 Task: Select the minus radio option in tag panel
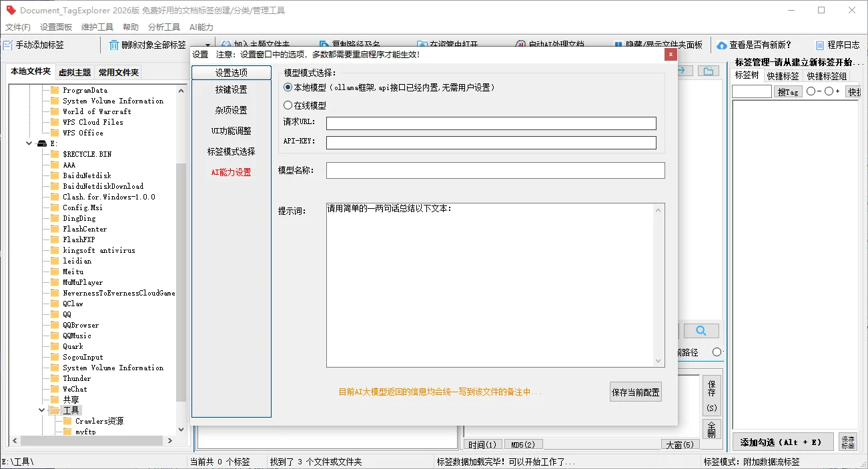coord(811,91)
